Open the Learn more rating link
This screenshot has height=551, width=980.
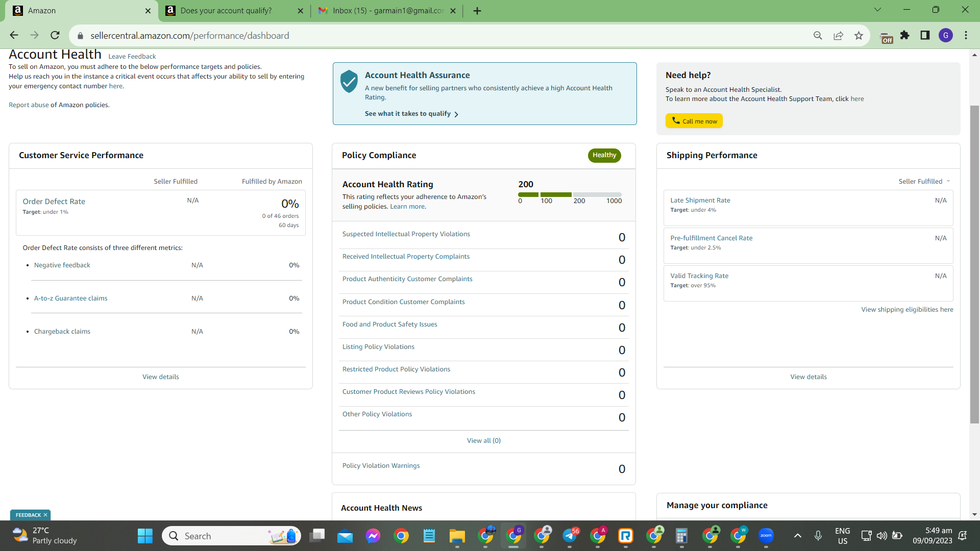407,207
